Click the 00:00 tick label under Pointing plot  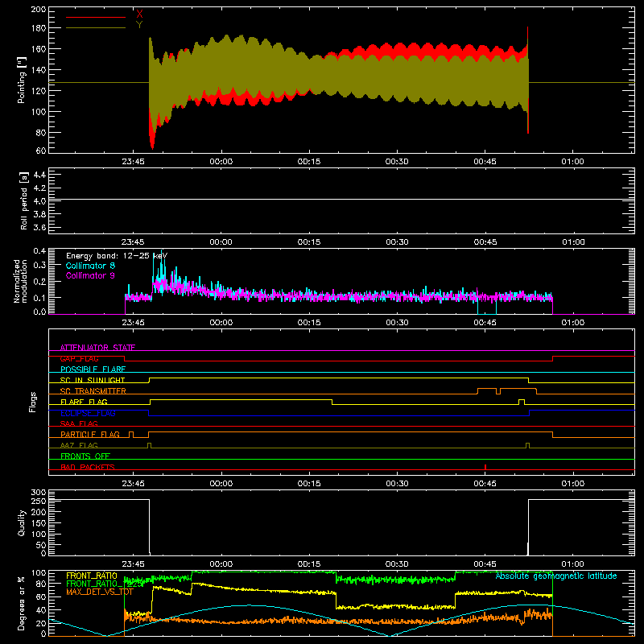pyautogui.click(x=221, y=162)
